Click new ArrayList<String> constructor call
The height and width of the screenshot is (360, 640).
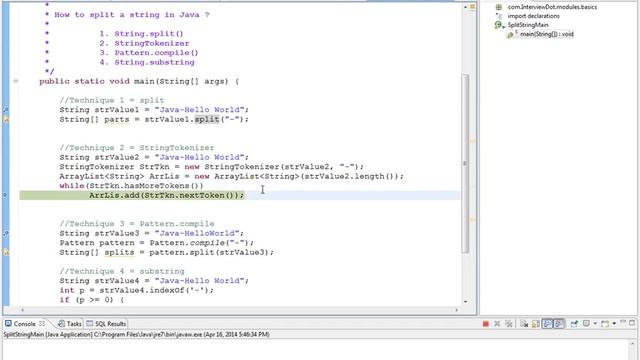click(299, 176)
